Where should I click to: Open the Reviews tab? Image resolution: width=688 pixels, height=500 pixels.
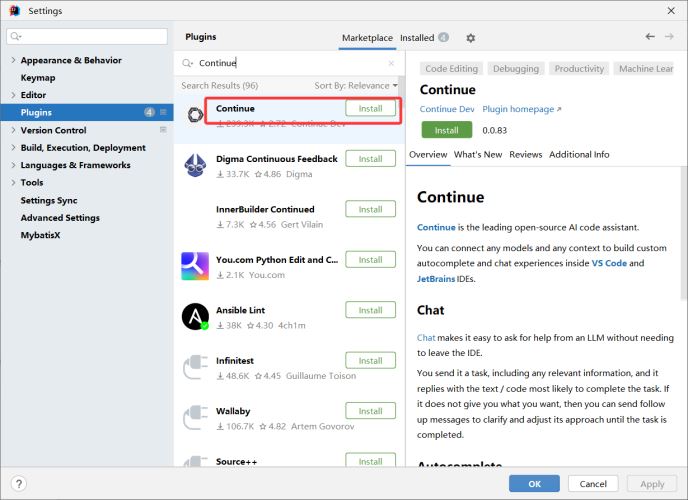point(526,154)
